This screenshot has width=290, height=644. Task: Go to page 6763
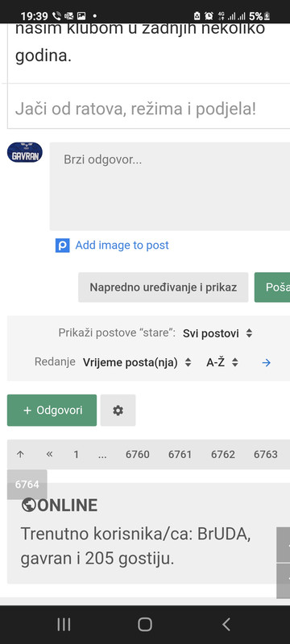coord(265,454)
